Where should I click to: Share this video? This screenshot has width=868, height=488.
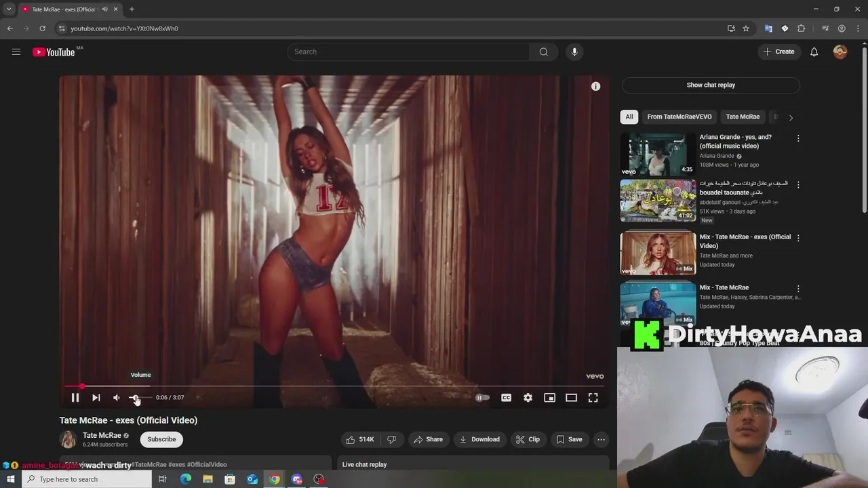coord(428,439)
